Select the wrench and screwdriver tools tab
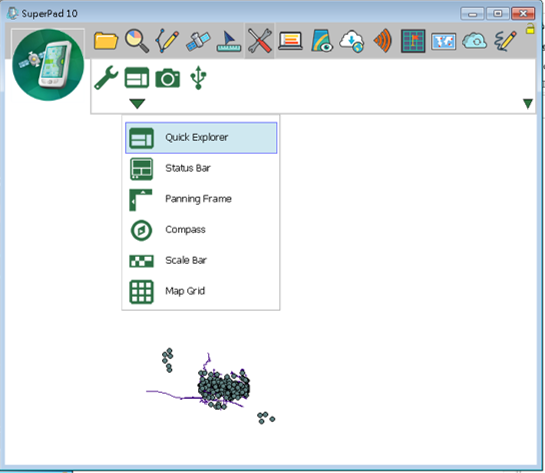 click(x=259, y=41)
